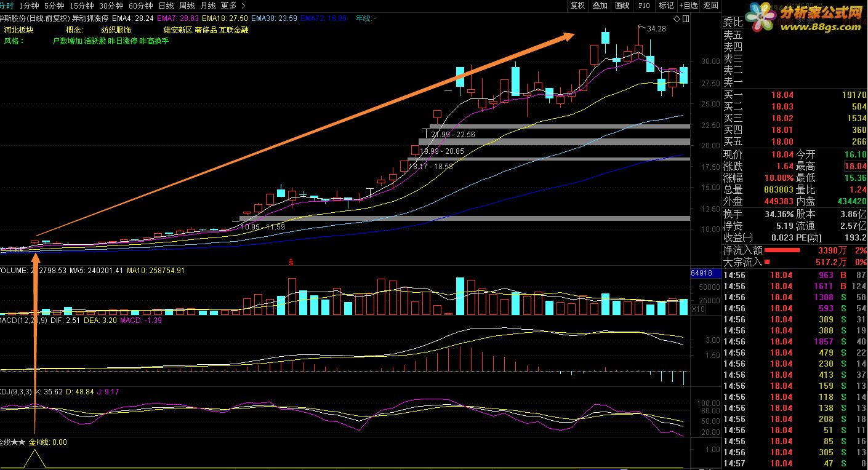This screenshot has width=868, height=470.
Task: Click the 复权 button
Action: tap(577, 6)
